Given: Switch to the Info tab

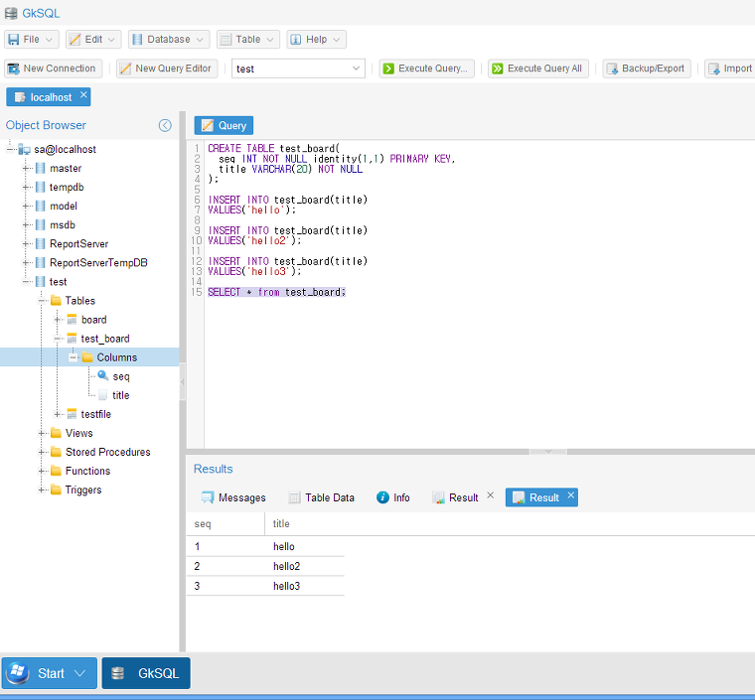Looking at the screenshot, I should [393, 497].
